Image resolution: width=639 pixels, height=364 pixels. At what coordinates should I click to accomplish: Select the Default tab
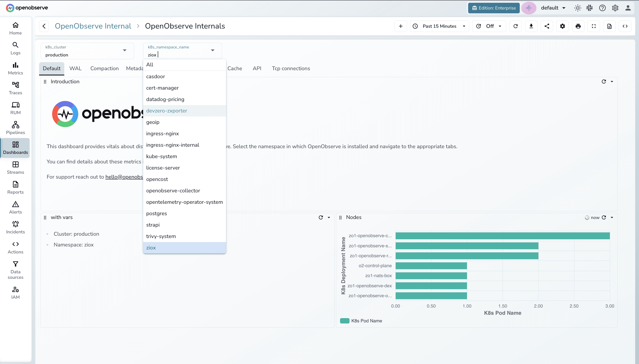click(x=52, y=68)
